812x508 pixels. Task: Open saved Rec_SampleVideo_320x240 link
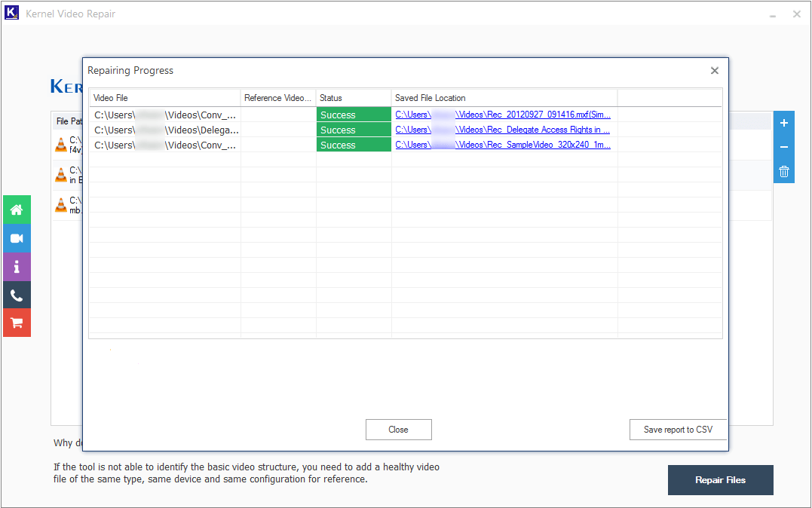tap(503, 145)
